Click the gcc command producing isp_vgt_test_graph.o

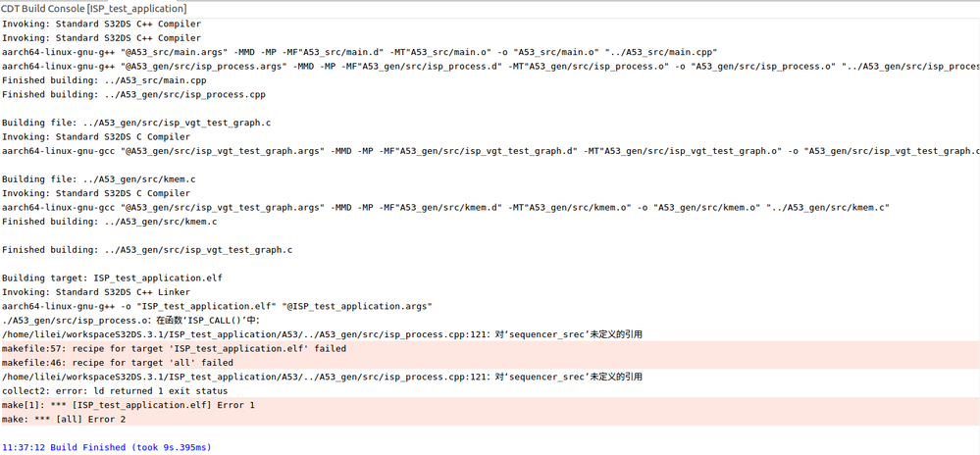click(x=392, y=151)
